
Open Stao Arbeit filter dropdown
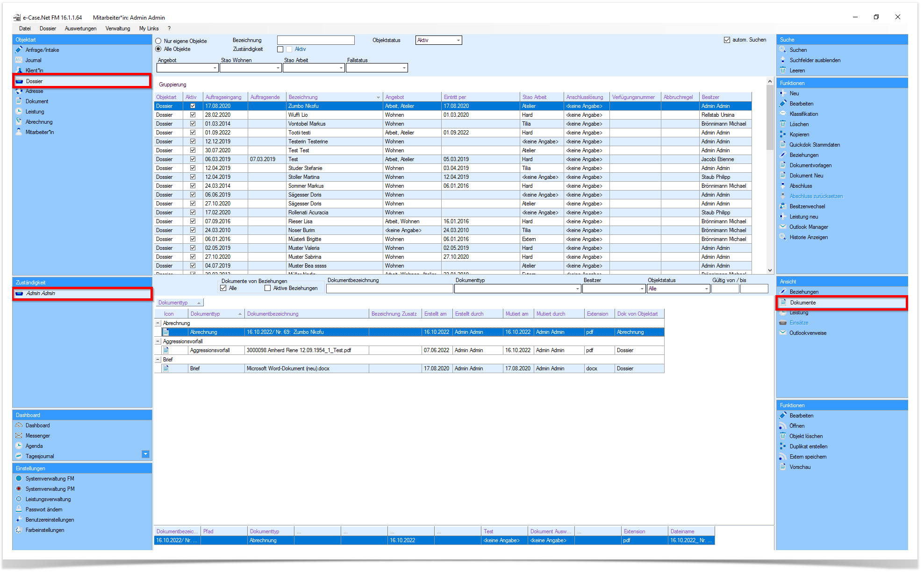pos(341,68)
